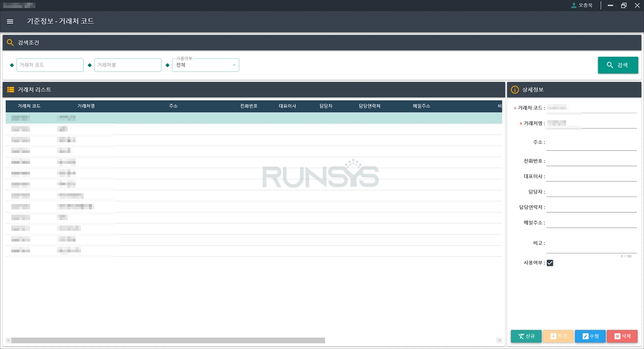Screen dimensions: 644x349
Task: Click the 거래처명 column header
Action: (86, 106)
